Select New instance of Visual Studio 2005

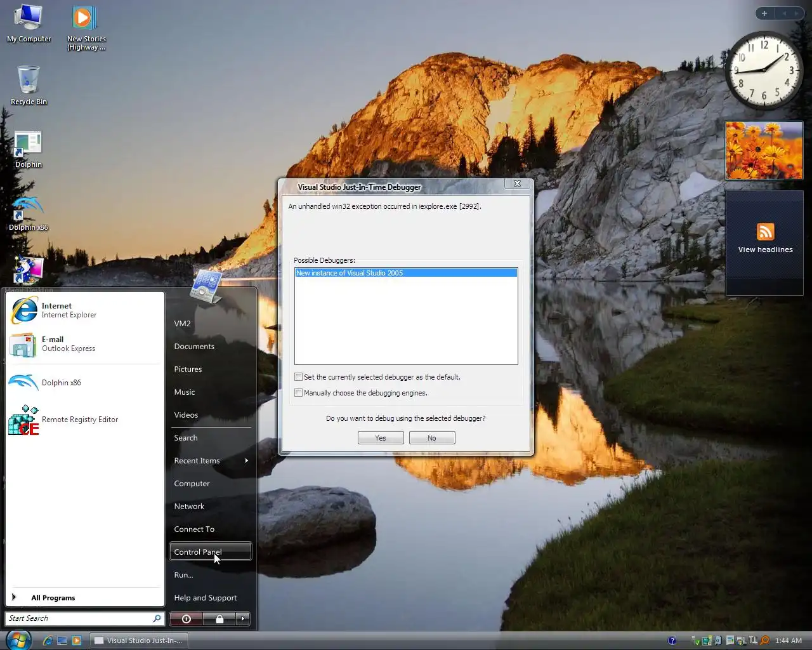coord(406,273)
